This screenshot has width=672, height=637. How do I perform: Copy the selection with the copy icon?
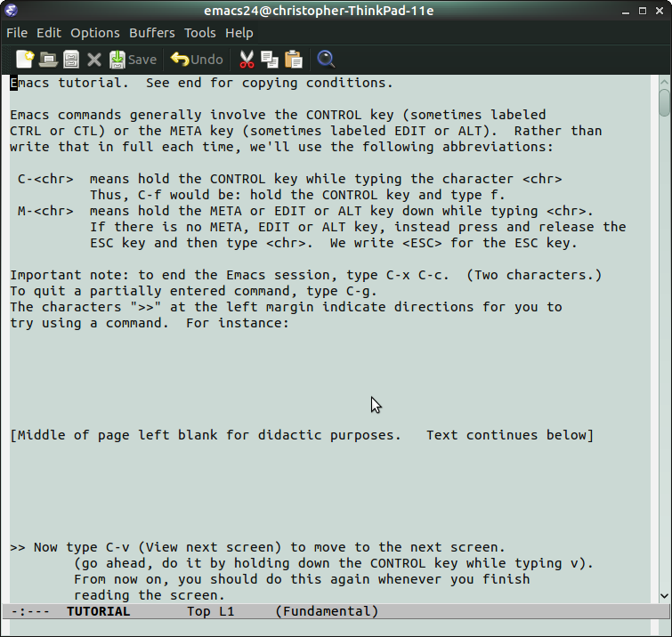point(270,59)
